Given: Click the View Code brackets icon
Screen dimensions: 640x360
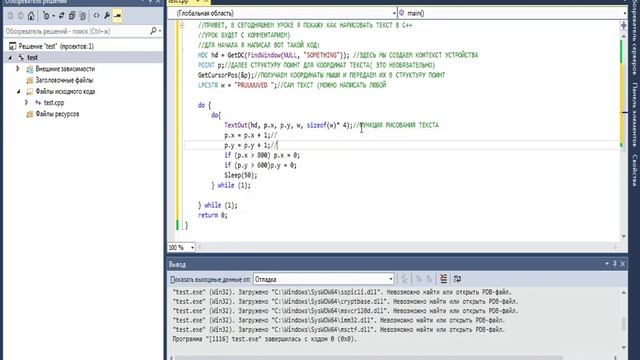Looking at the screenshot, I should coord(96,16).
